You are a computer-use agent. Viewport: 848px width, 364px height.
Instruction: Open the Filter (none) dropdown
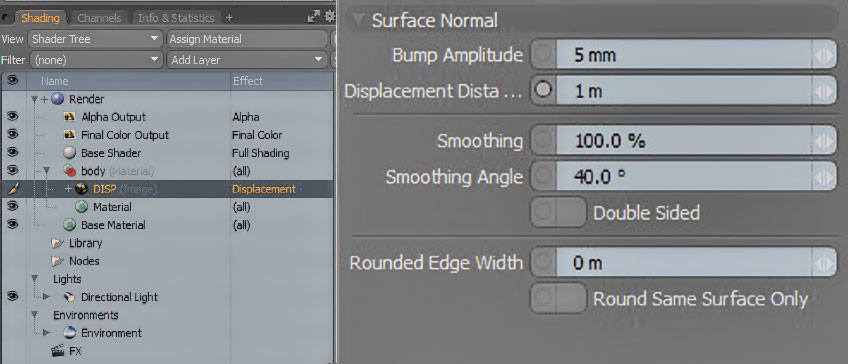point(95,60)
